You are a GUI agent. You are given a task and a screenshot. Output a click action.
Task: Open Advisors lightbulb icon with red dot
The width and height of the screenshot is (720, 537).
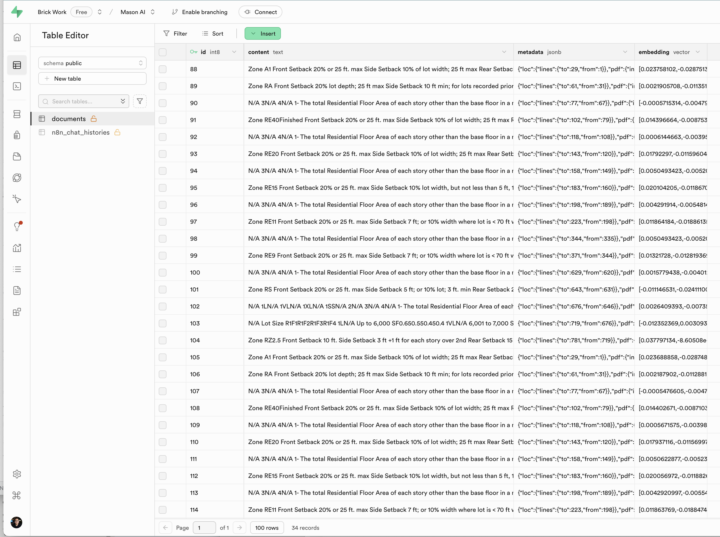coord(17,226)
